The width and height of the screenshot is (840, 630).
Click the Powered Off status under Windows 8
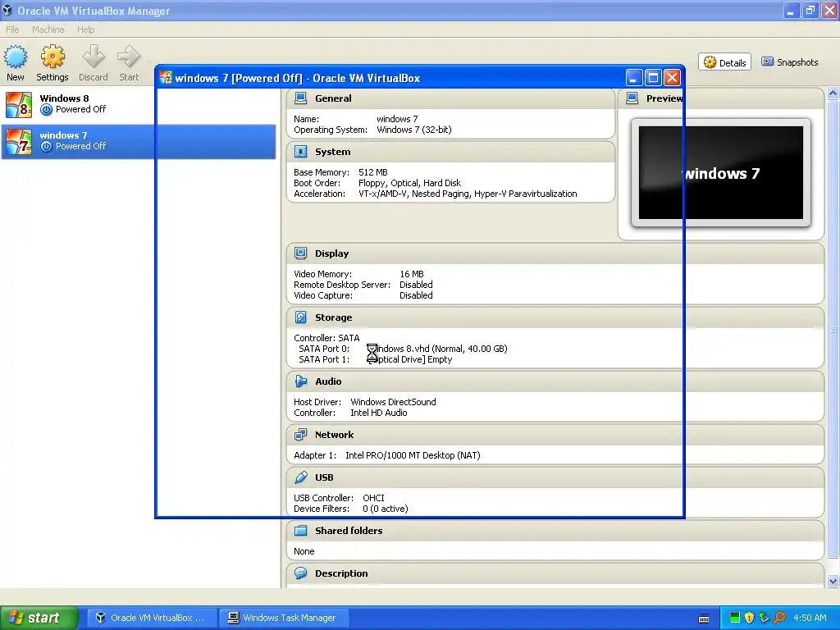[80, 109]
